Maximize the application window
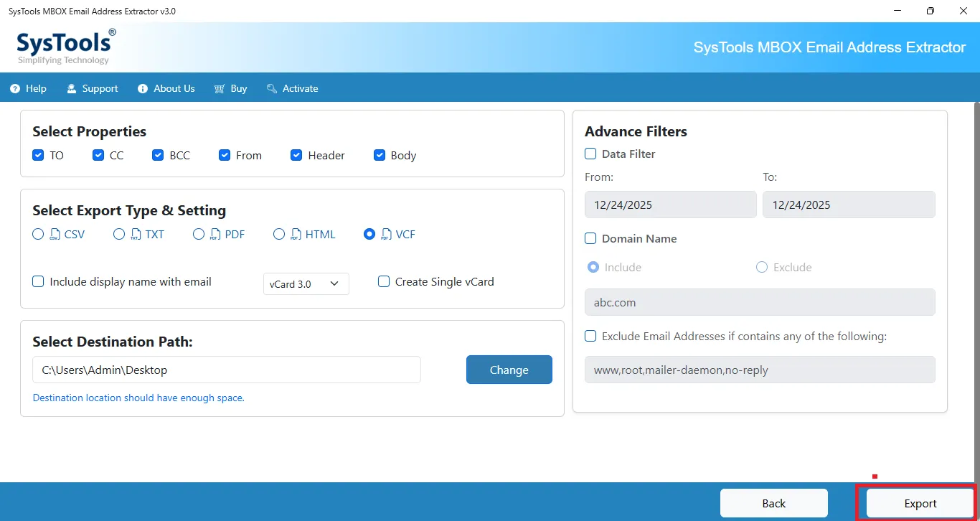The height and width of the screenshot is (521, 980). [x=930, y=11]
